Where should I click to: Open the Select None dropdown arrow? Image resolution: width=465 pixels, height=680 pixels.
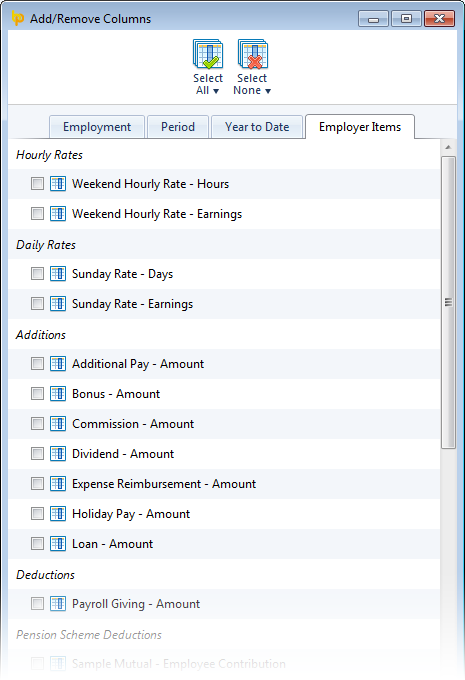coord(268,91)
